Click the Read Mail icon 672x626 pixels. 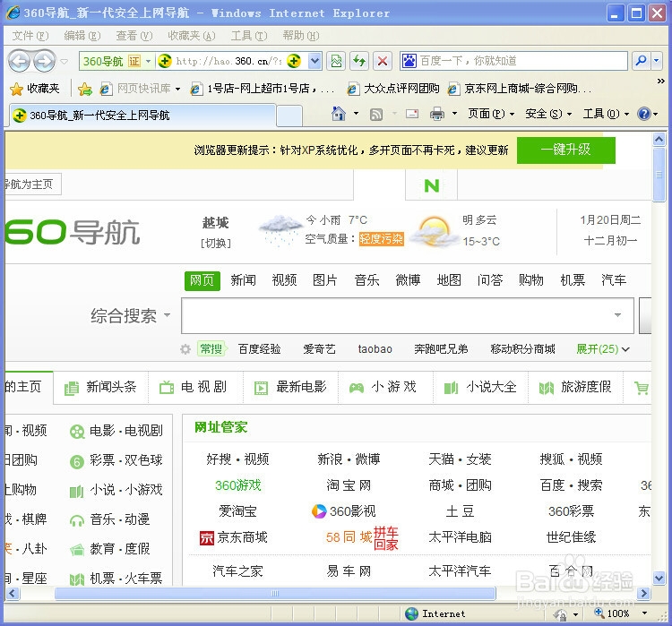tap(412, 114)
